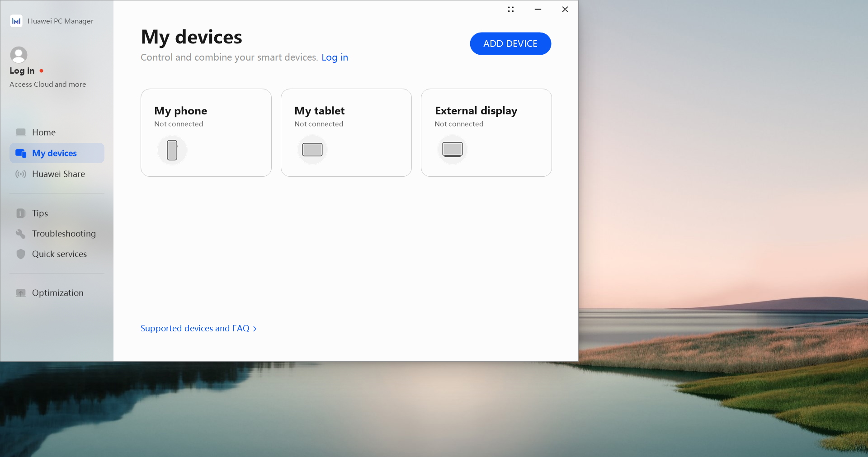Click the Log in link beside subtitle

click(x=335, y=57)
